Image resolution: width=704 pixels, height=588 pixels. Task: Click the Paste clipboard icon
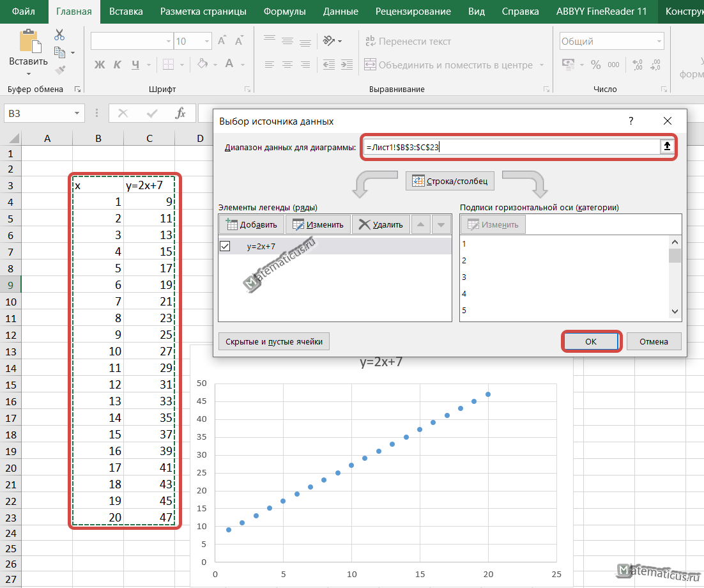pos(28,42)
